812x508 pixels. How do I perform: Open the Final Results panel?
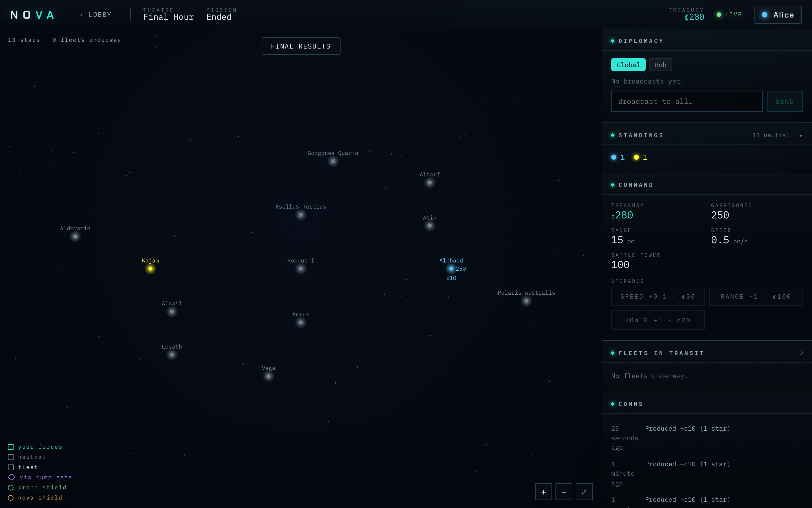pyautogui.click(x=301, y=46)
